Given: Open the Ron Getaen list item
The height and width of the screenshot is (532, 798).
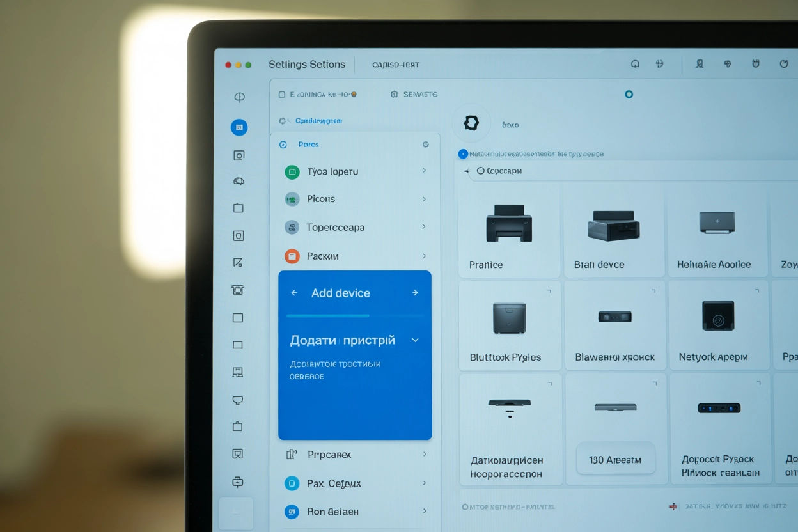Looking at the screenshot, I should 355,511.
